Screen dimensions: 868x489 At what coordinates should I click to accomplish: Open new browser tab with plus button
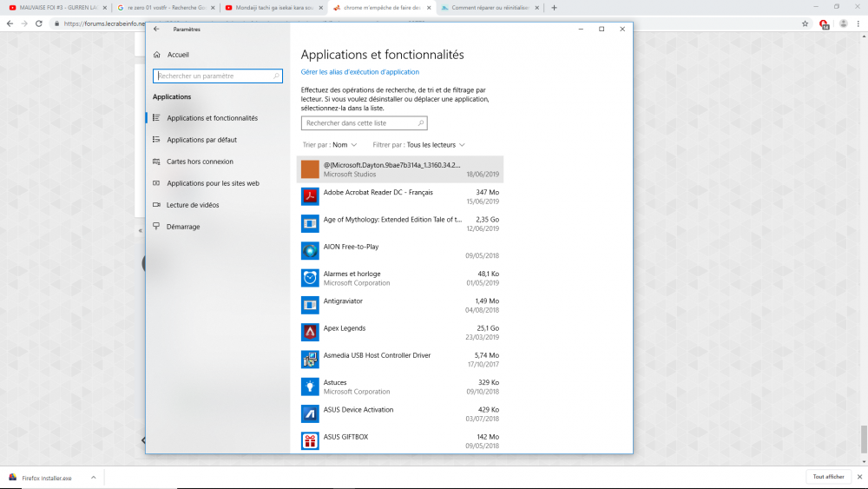coord(555,8)
